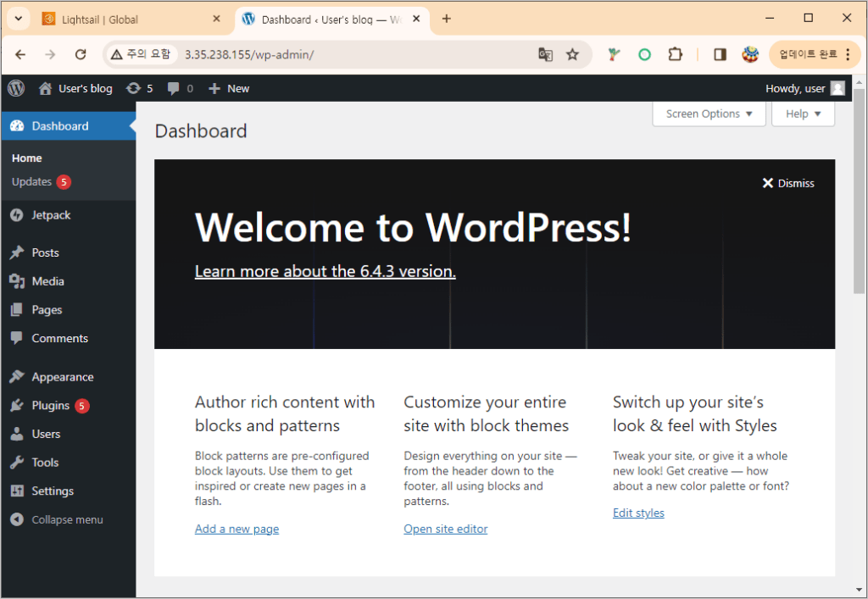The height and width of the screenshot is (599, 868).
Task: Bookmark page with the star icon
Action: (x=572, y=54)
